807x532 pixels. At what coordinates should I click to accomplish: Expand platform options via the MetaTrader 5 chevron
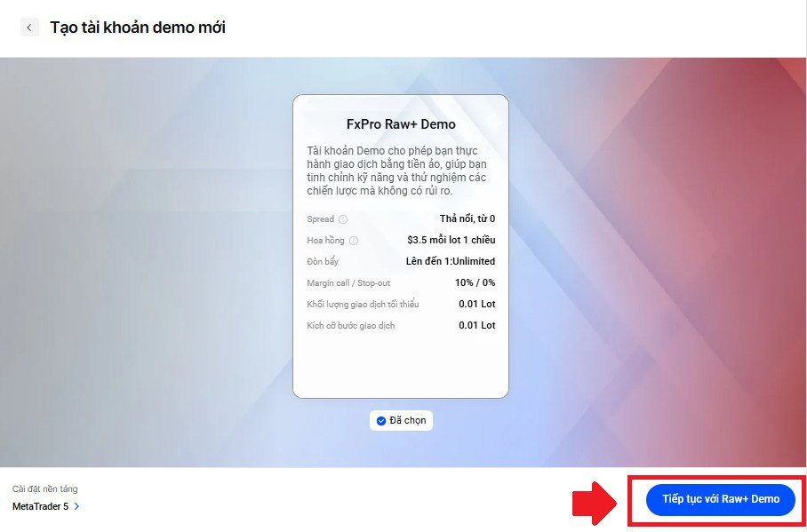(77, 506)
